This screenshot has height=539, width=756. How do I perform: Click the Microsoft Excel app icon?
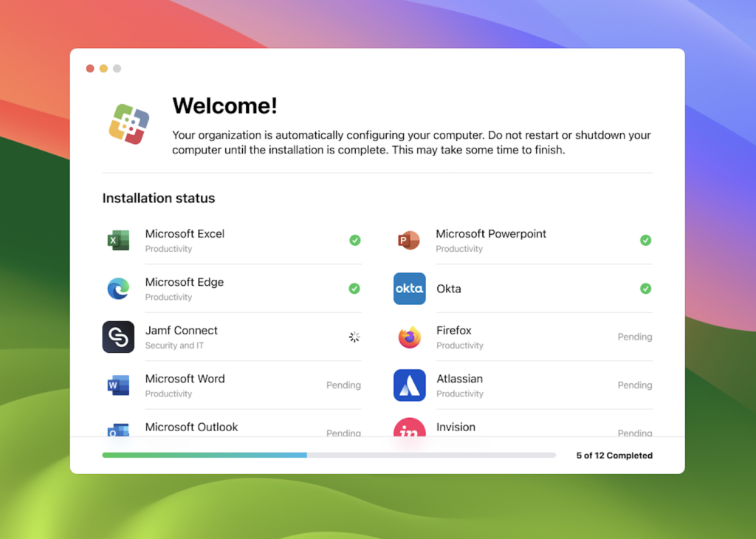[118, 240]
